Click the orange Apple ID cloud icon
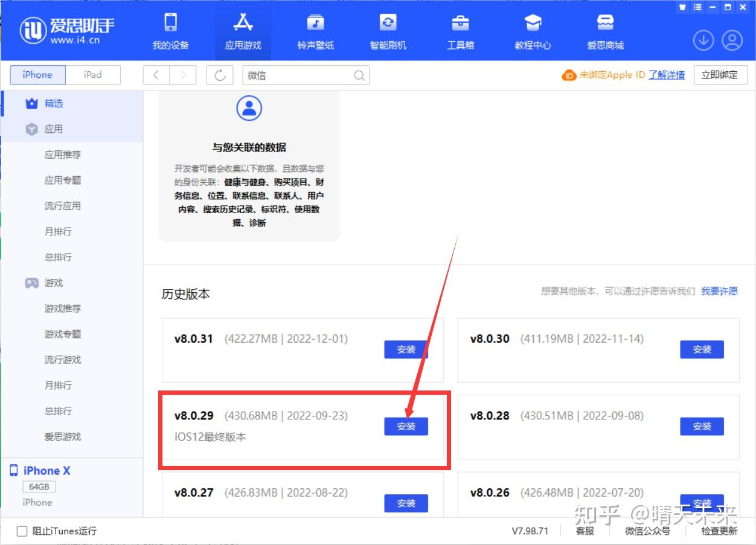The height and width of the screenshot is (545, 756). (569, 75)
